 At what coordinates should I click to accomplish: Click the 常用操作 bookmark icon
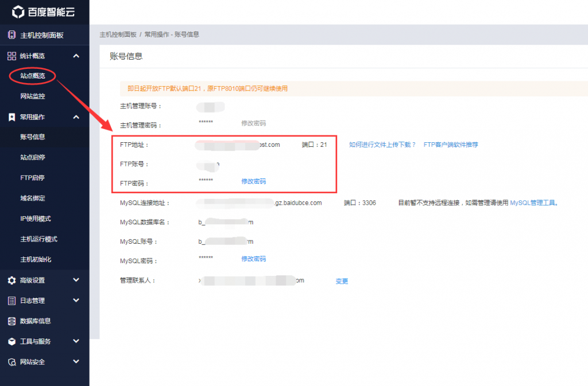[11, 117]
